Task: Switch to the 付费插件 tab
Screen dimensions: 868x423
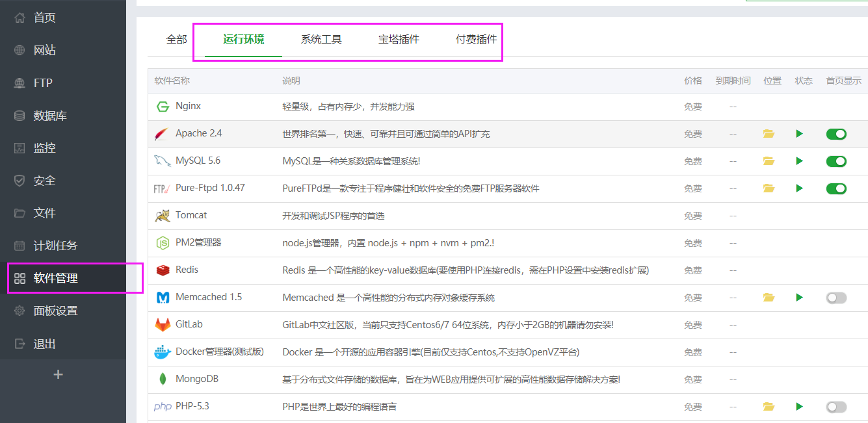Action: (x=476, y=40)
